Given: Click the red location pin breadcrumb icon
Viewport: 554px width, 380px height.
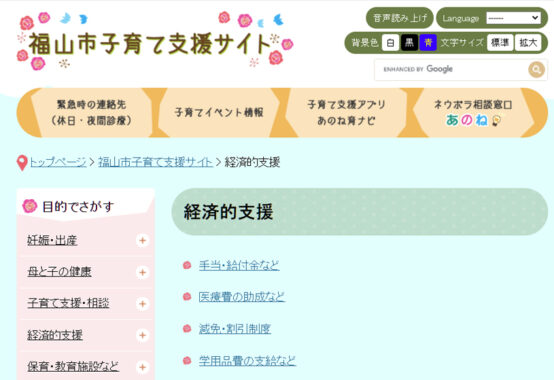Looking at the screenshot, I should (22, 163).
